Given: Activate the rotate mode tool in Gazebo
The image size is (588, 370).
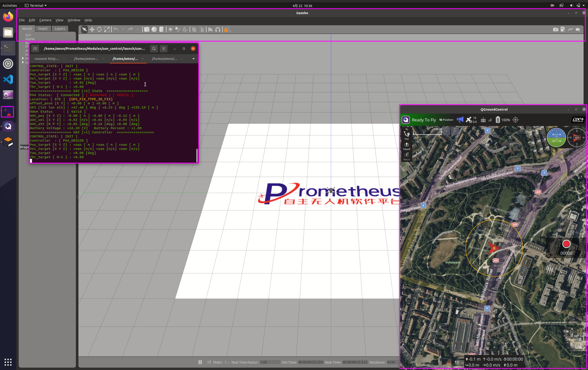Looking at the screenshot, I should 99,29.
